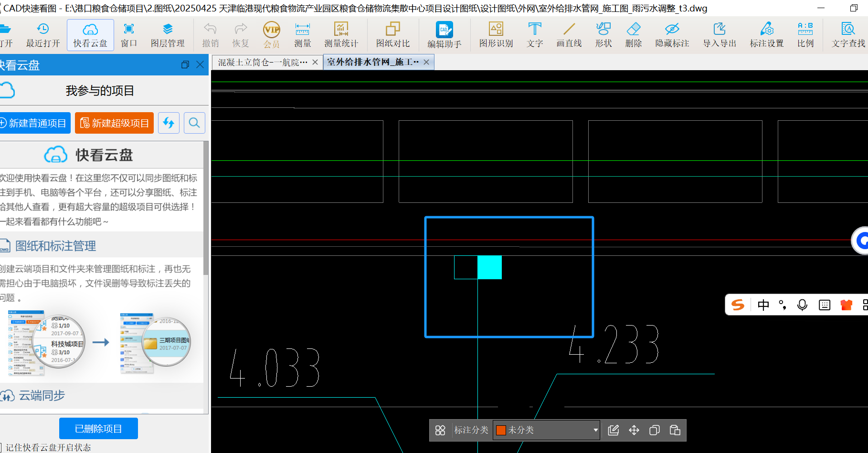Viewport: 868px width, 453px height.
Task: Click the edit annotation pencil icon
Action: point(614,430)
